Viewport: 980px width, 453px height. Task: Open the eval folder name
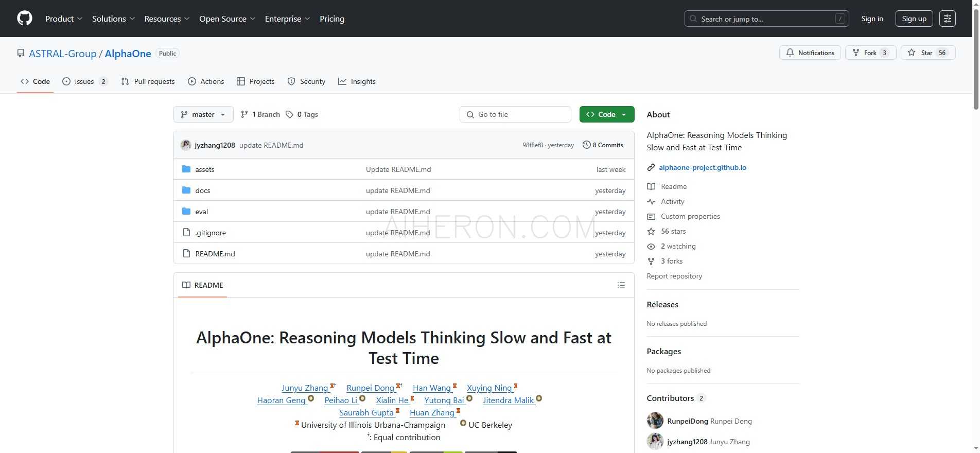pyautogui.click(x=202, y=212)
